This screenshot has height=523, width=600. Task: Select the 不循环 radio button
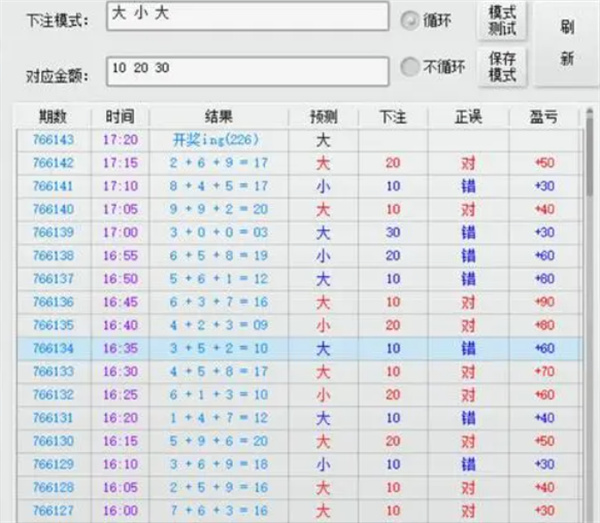point(409,68)
